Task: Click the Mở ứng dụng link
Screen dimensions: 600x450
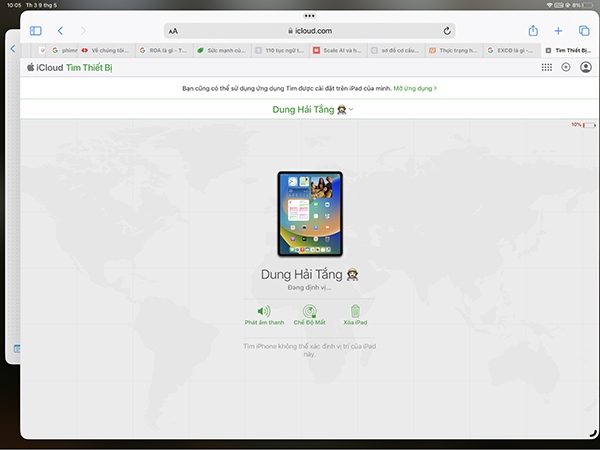Action: coord(414,88)
